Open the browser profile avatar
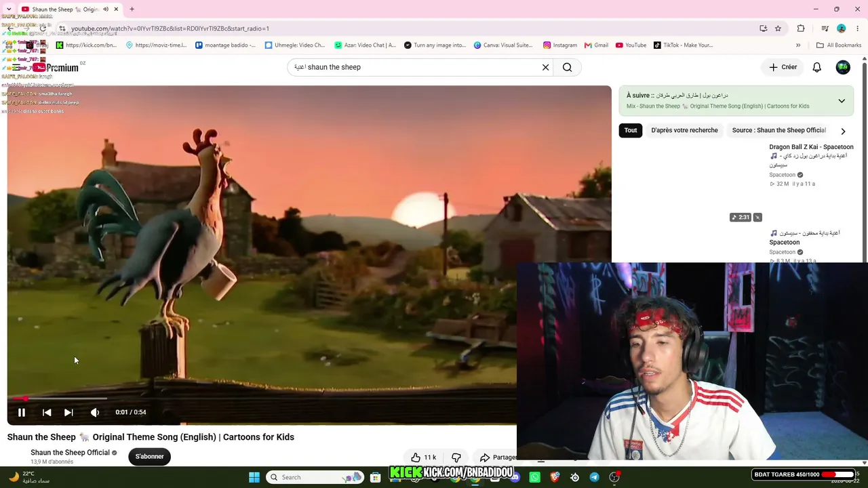 [842, 28]
